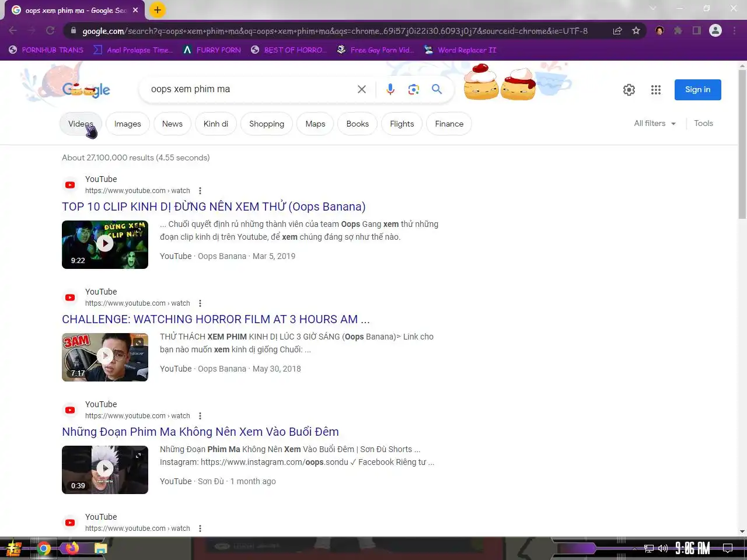
Task: Select the Videos filter chip
Action: click(x=81, y=124)
